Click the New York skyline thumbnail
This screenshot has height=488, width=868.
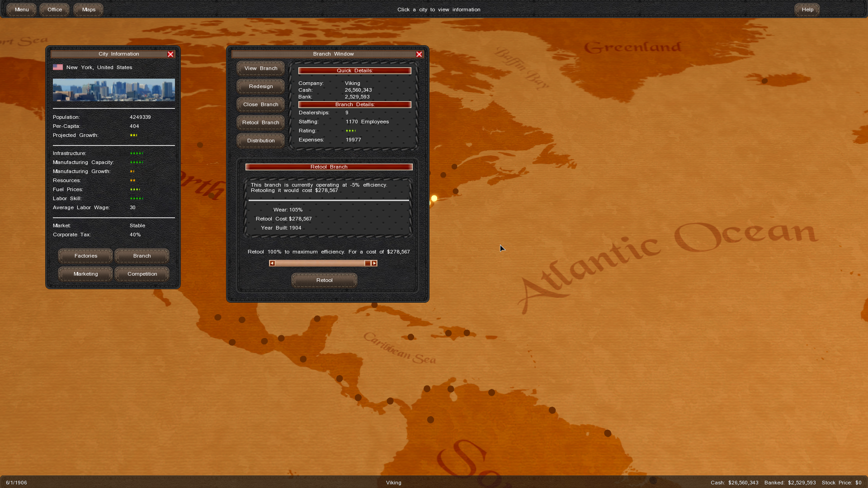[x=113, y=90]
